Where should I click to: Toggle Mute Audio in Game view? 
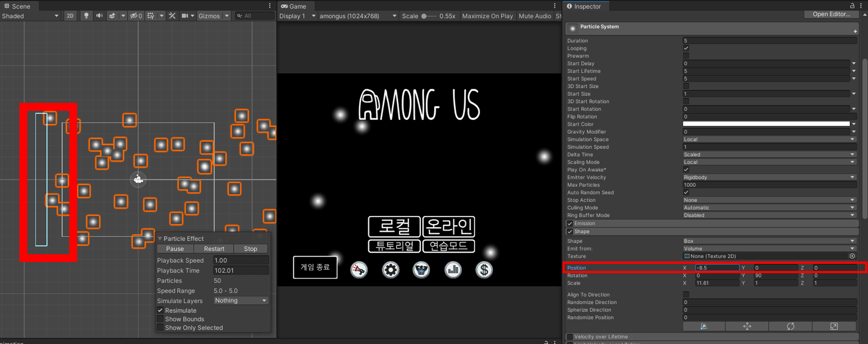coord(535,16)
